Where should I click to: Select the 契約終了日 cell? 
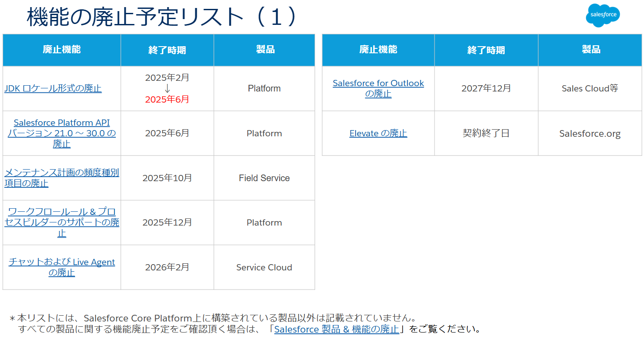tap(486, 133)
